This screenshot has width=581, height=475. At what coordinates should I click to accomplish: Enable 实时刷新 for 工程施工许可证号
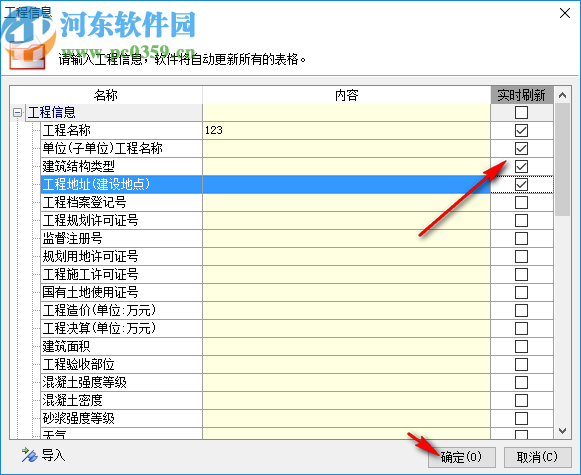521,275
